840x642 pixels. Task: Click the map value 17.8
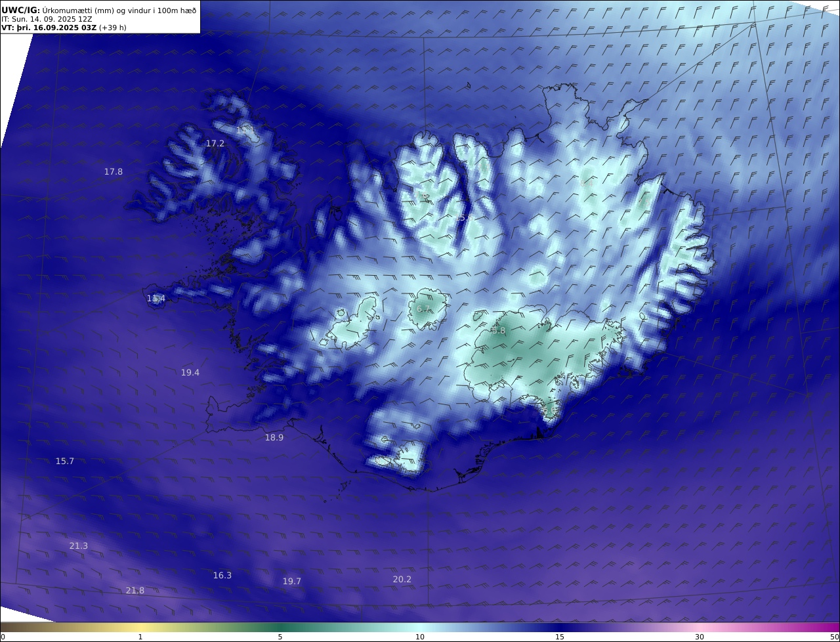point(114,171)
